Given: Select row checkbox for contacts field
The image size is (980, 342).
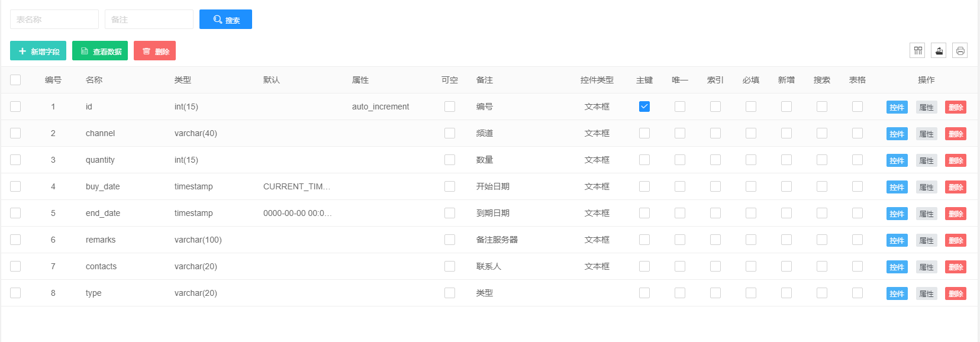Looking at the screenshot, I should tap(15, 266).
